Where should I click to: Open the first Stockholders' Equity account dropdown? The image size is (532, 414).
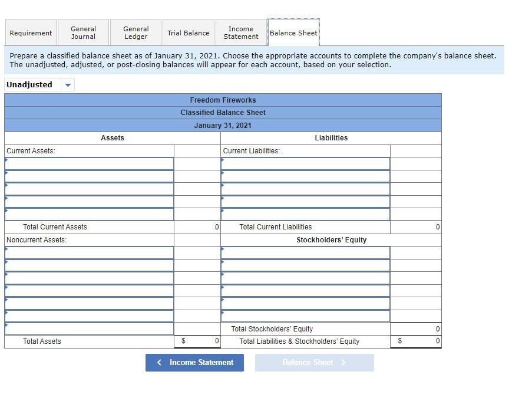pyautogui.click(x=305, y=252)
